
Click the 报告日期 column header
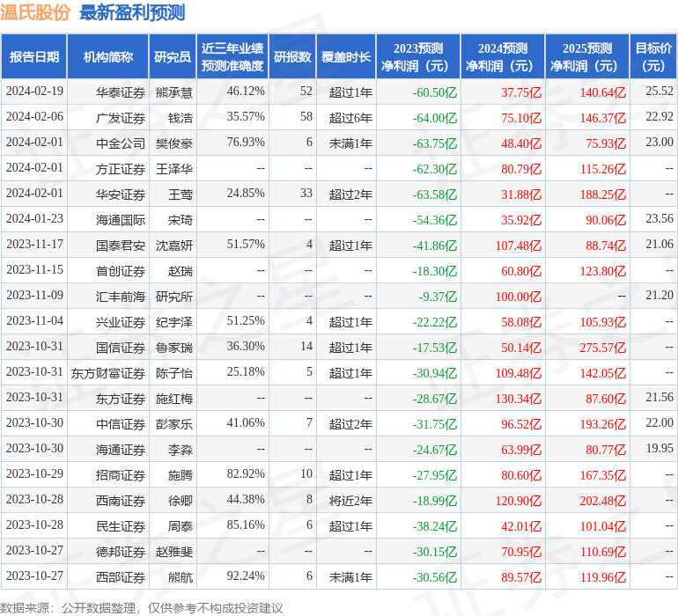point(34,56)
